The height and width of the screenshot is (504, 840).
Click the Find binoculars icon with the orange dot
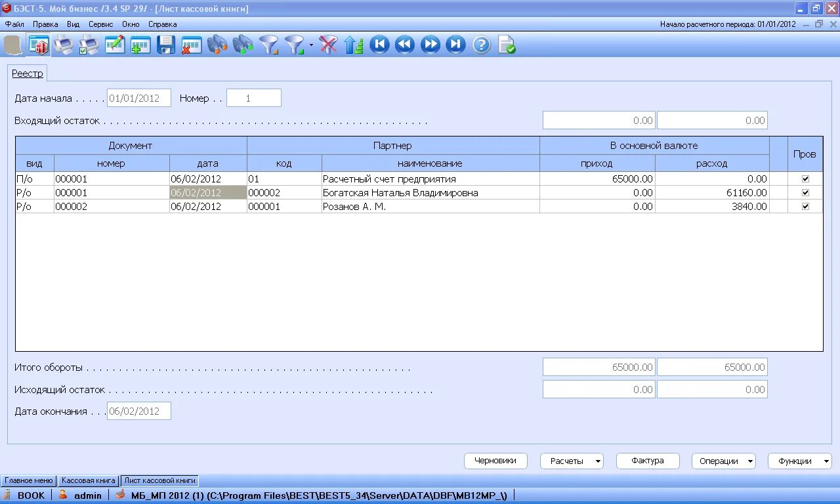tap(217, 45)
